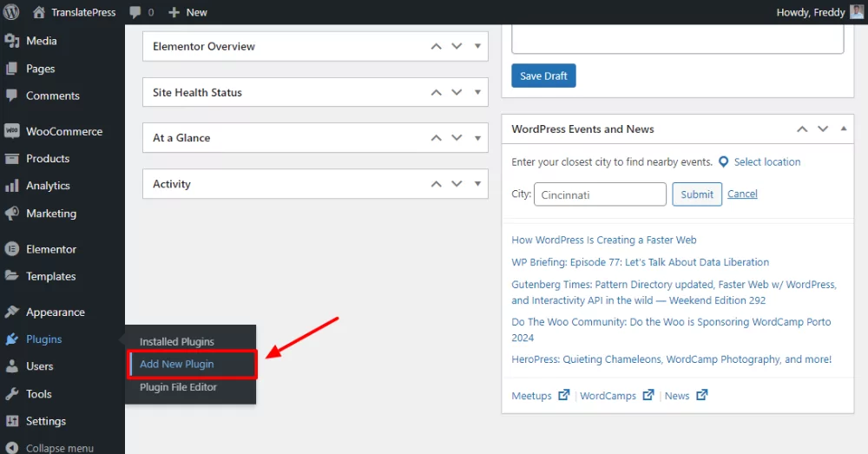Move Activity widget up
The image size is (868, 454).
tap(437, 184)
